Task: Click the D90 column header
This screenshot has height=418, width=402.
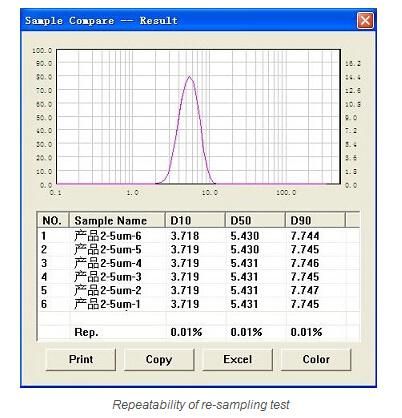Action: (315, 220)
